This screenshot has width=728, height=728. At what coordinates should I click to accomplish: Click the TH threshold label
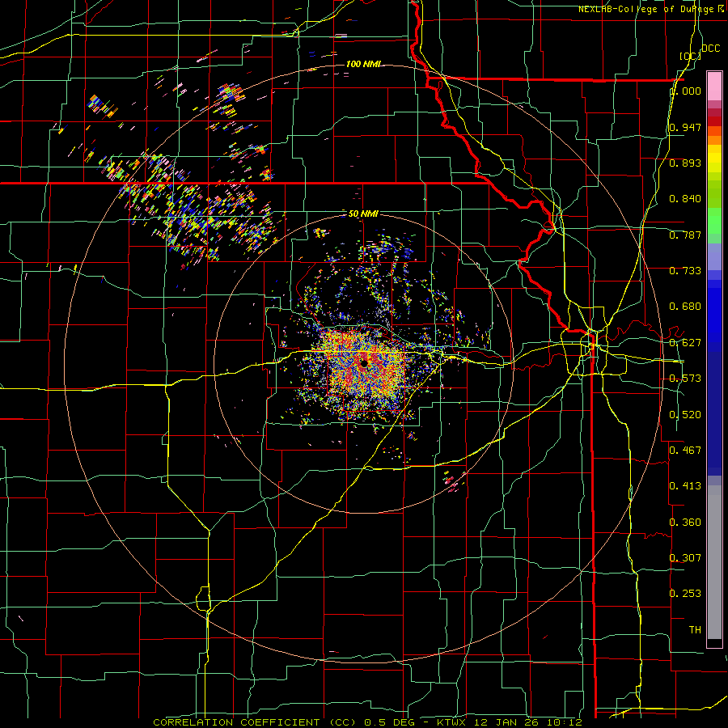[x=695, y=630]
